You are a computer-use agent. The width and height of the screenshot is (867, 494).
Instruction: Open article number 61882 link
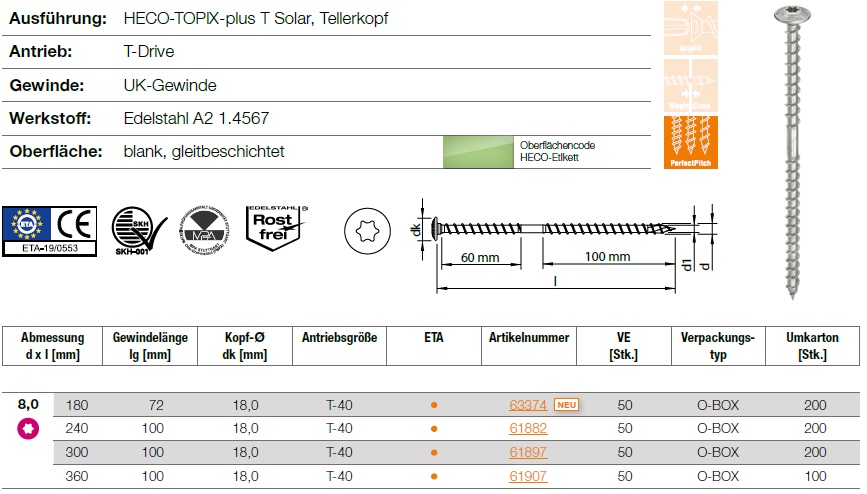coord(528,429)
